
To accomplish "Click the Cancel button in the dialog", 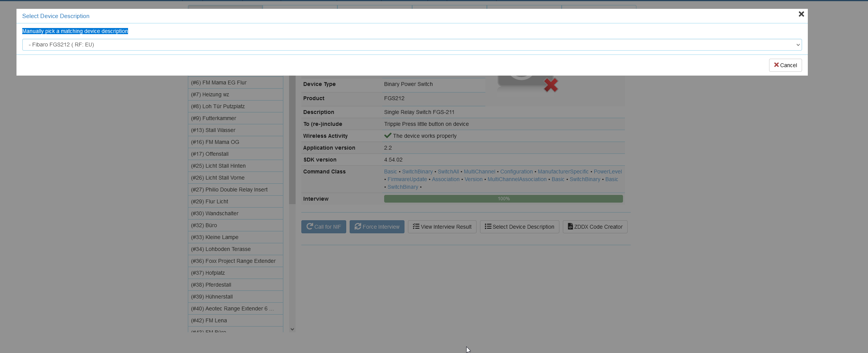I will 785,65.
